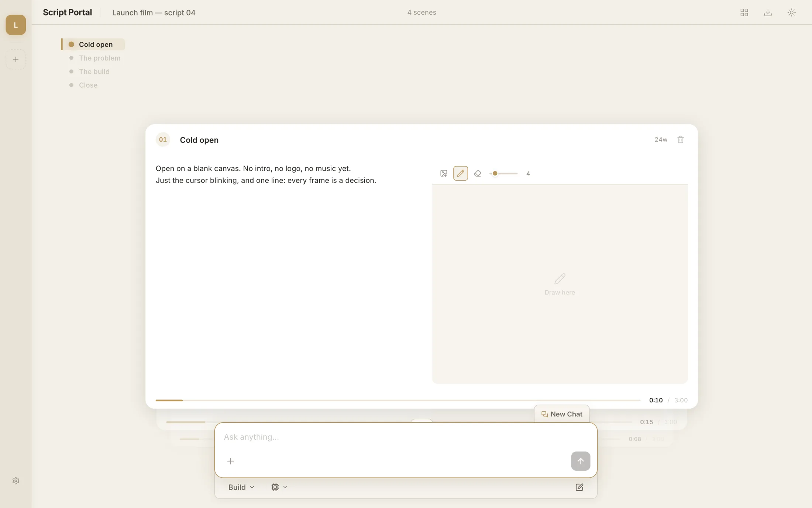
Task: Click the 4 scenes label
Action: point(422,12)
